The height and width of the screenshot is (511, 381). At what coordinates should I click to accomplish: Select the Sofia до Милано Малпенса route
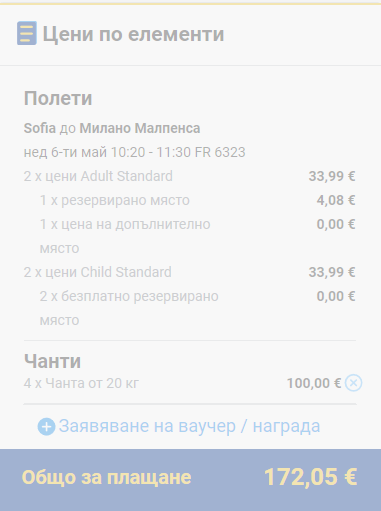tap(112, 128)
